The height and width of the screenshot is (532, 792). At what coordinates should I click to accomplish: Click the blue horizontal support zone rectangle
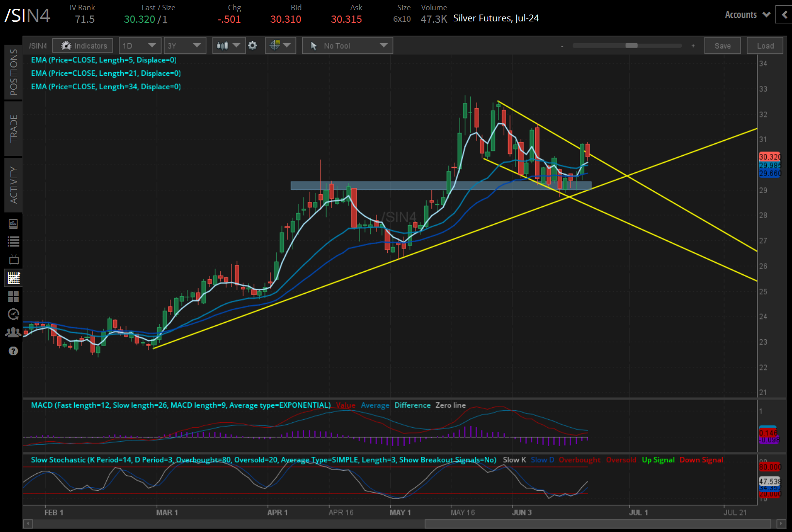pyautogui.click(x=441, y=185)
